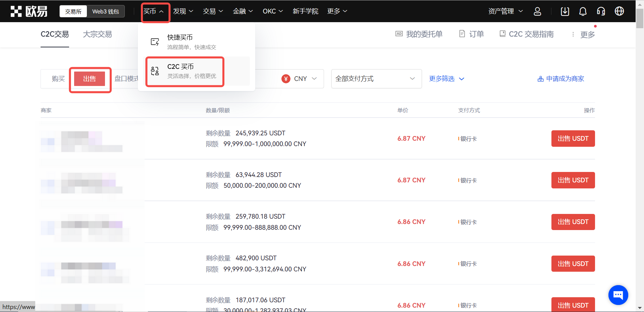Click the 快捷买币 icon in dropdown
Screen dimensions: 644x312
[x=155, y=42]
